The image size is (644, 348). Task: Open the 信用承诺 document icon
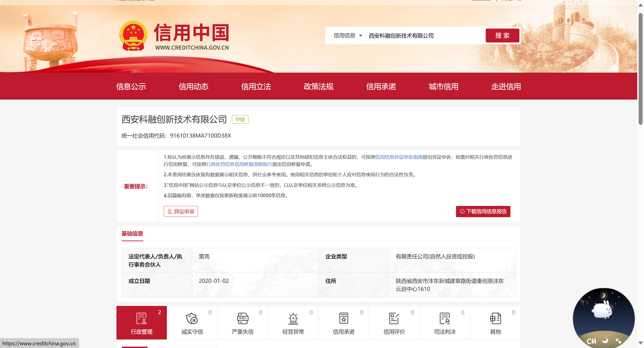pos(344,319)
